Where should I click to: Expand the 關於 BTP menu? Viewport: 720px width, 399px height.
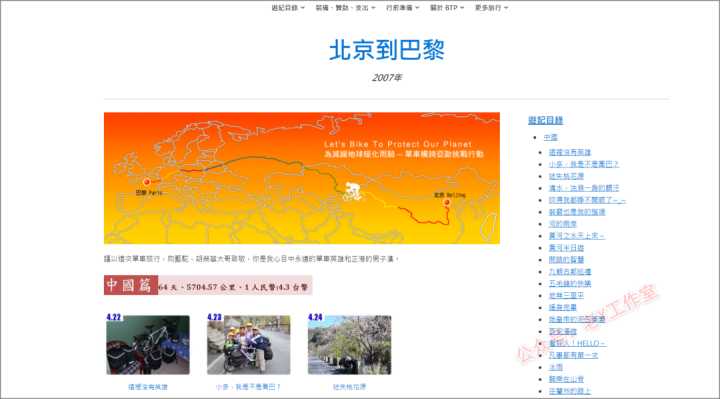[x=447, y=8]
